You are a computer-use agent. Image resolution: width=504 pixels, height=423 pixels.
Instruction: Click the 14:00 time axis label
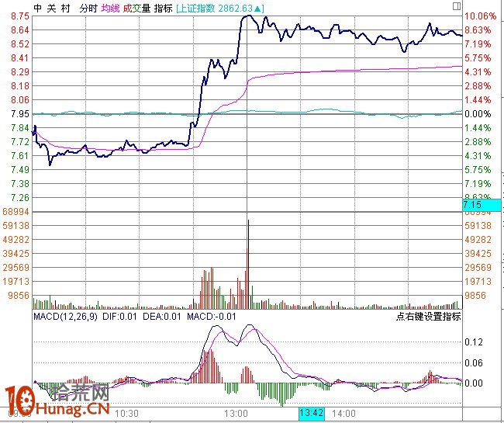pos(343,413)
